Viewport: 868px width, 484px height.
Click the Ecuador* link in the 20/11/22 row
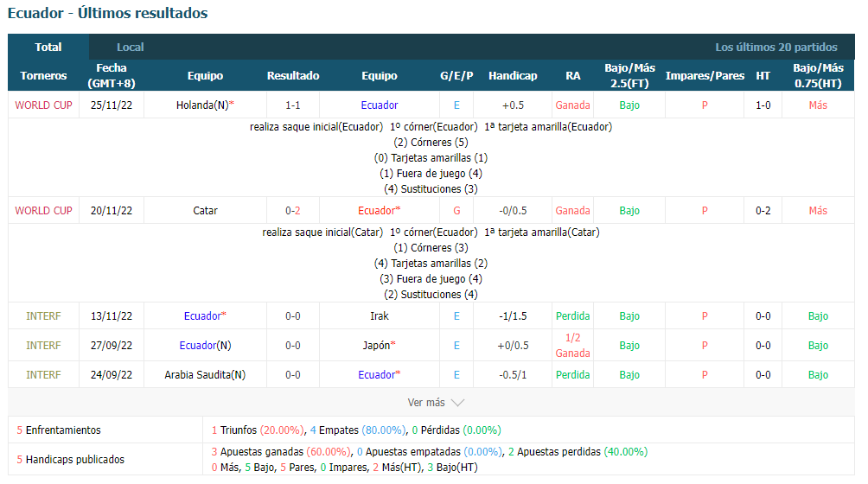[x=380, y=211]
